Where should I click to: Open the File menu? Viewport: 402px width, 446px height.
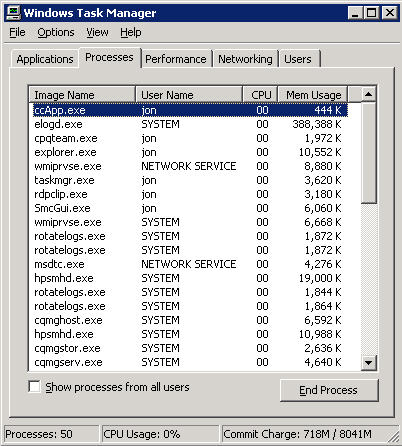tap(17, 32)
